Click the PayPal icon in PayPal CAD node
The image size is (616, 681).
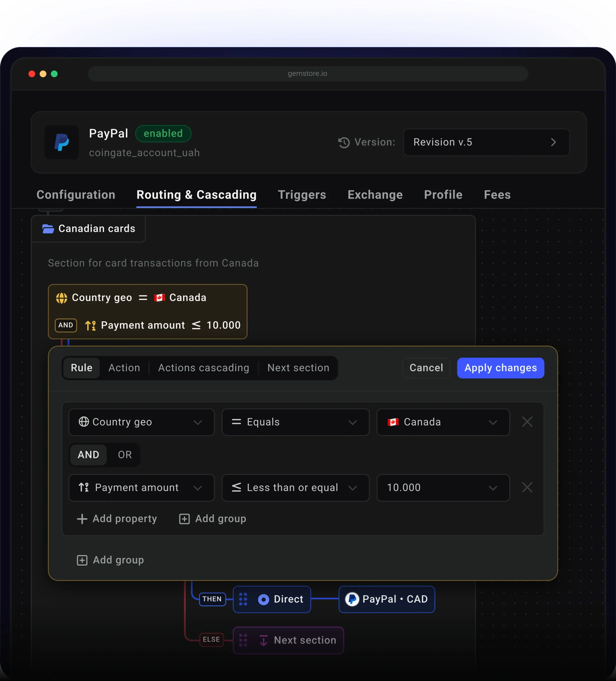tap(352, 599)
